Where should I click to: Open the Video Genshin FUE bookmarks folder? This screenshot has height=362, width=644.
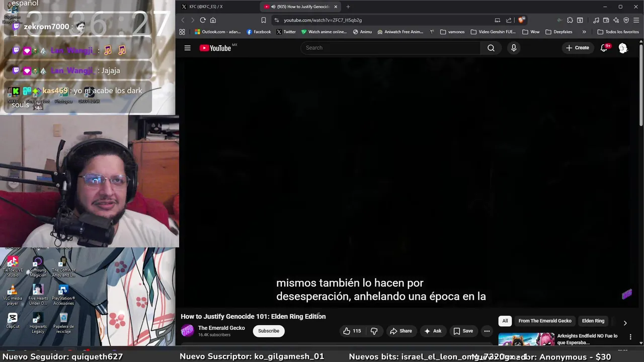click(493, 32)
